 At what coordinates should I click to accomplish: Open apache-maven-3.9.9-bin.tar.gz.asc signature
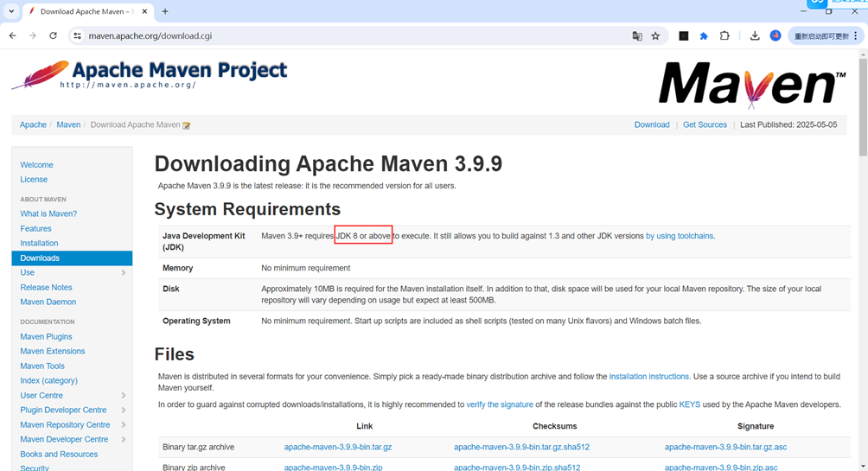[725, 447]
